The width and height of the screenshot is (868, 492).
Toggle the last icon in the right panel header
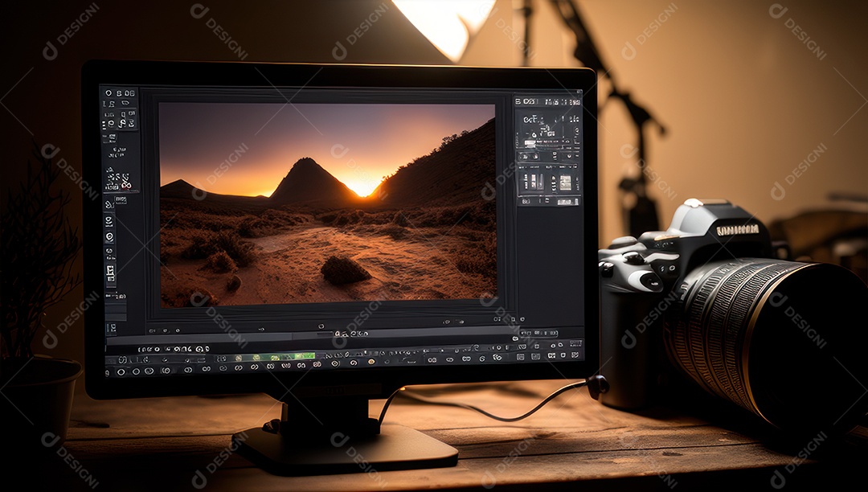pyautogui.click(x=575, y=101)
